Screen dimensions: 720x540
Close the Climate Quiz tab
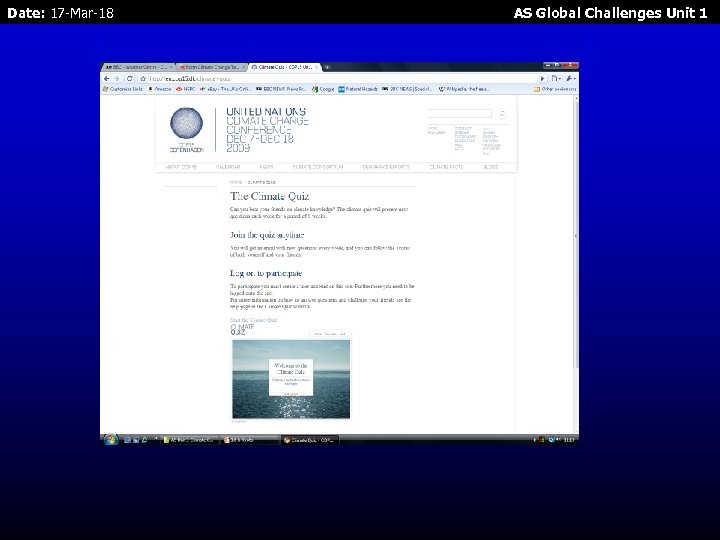pos(316,67)
